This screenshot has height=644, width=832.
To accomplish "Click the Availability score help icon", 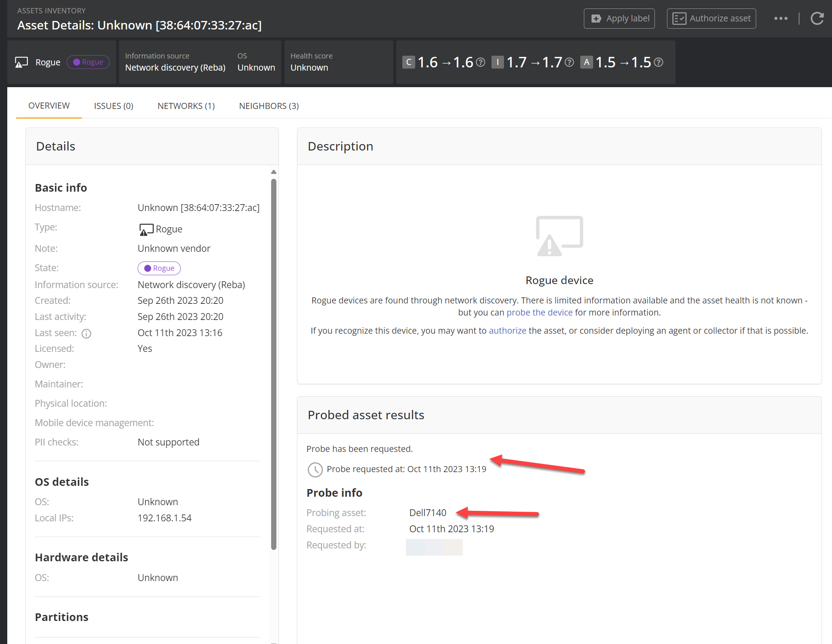I will [658, 63].
